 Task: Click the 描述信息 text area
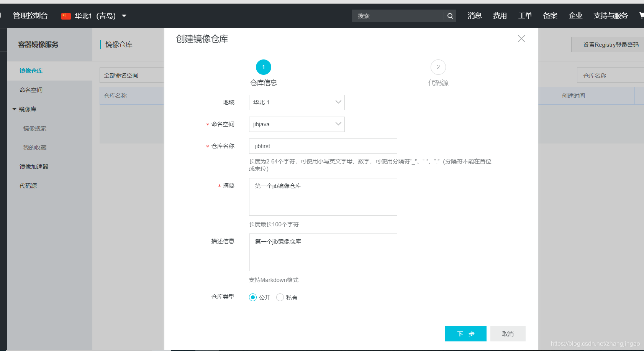323,252
